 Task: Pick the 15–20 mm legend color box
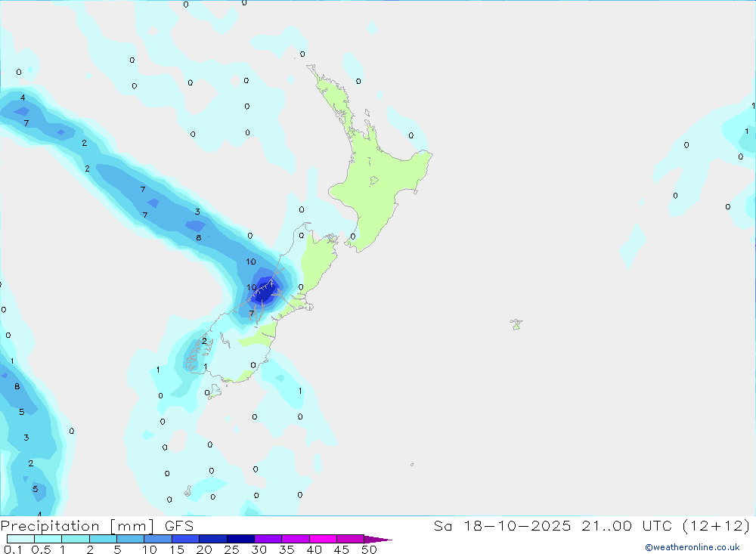click(x=186, y=539)
